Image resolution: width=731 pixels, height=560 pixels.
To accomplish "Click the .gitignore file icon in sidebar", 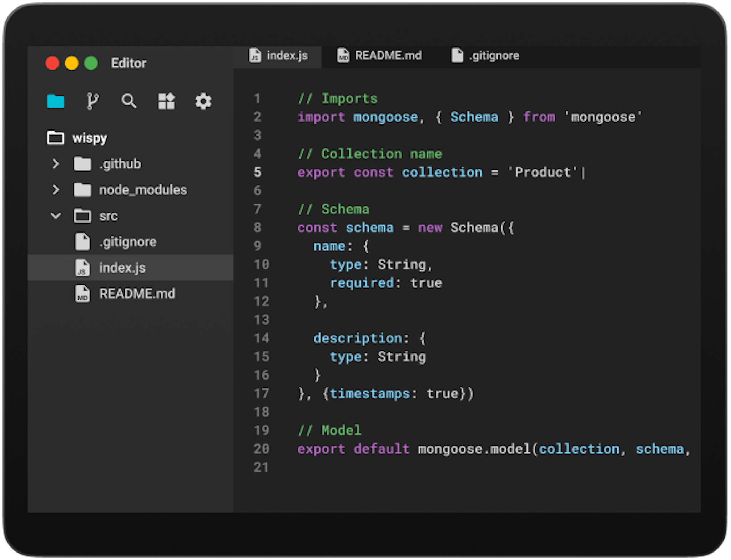I will click(82, 241).
